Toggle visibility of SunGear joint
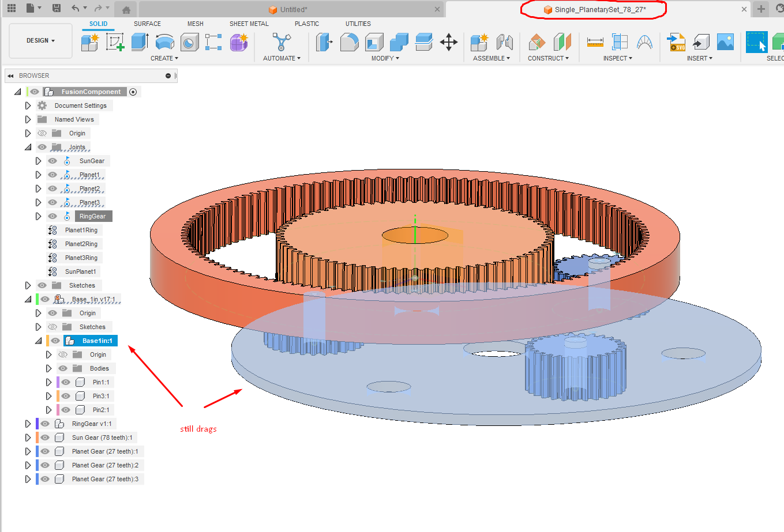 pyautogui.click(x=52, y=161)
